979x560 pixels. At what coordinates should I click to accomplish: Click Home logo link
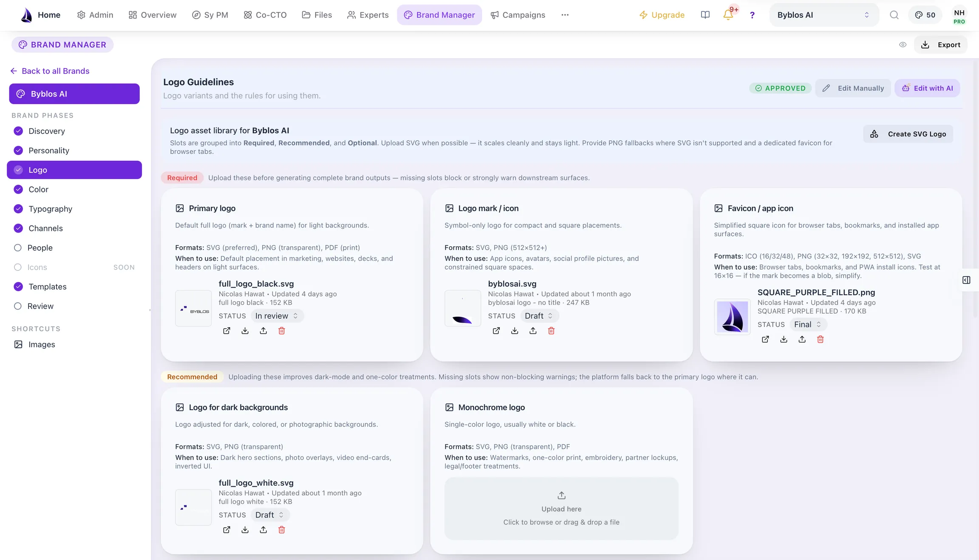(40, 15)
